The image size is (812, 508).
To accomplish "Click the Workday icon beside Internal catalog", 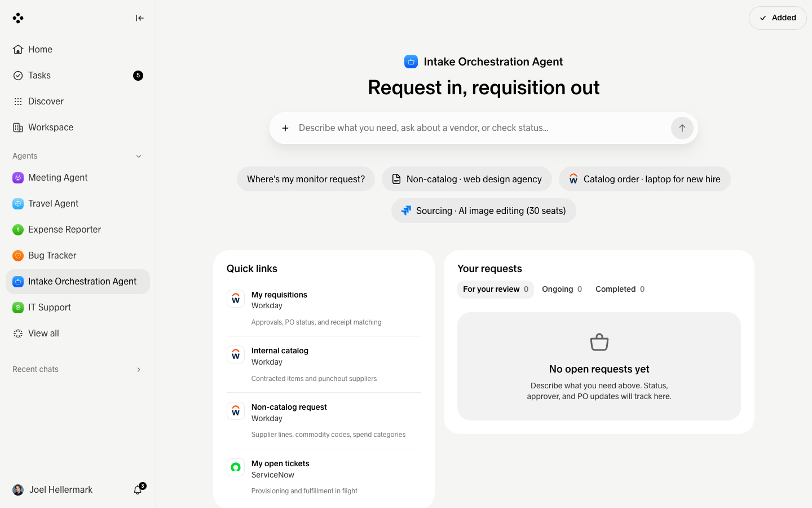I will (236, 354).
